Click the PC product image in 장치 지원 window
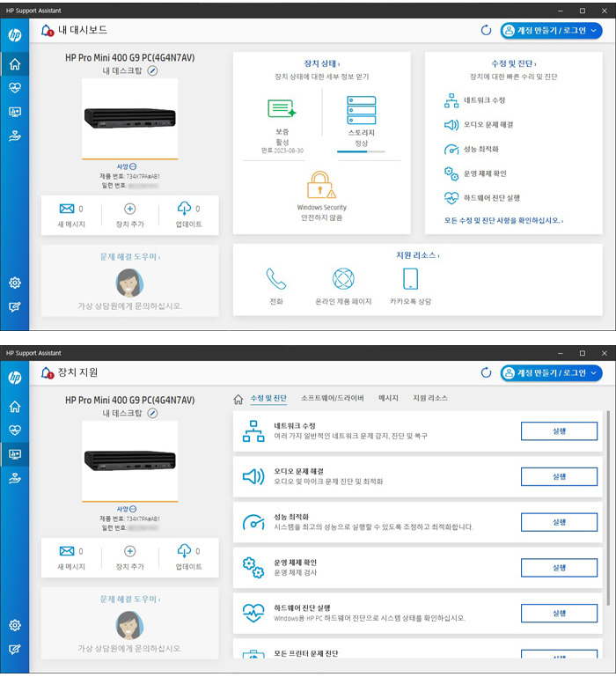This screenshot has height=677, width=616. pyautogui.click(x=130, y=460)
